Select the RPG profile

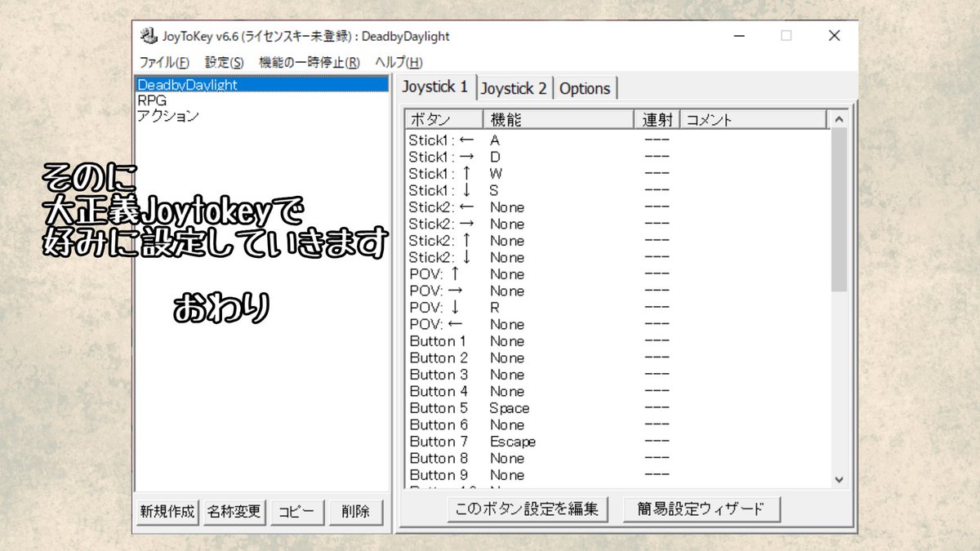[x=262, y=100]
